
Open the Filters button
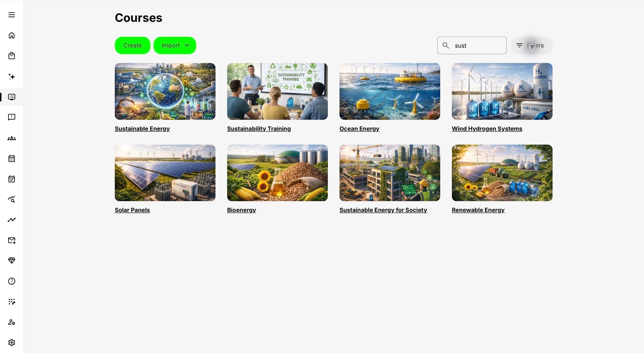531,45
